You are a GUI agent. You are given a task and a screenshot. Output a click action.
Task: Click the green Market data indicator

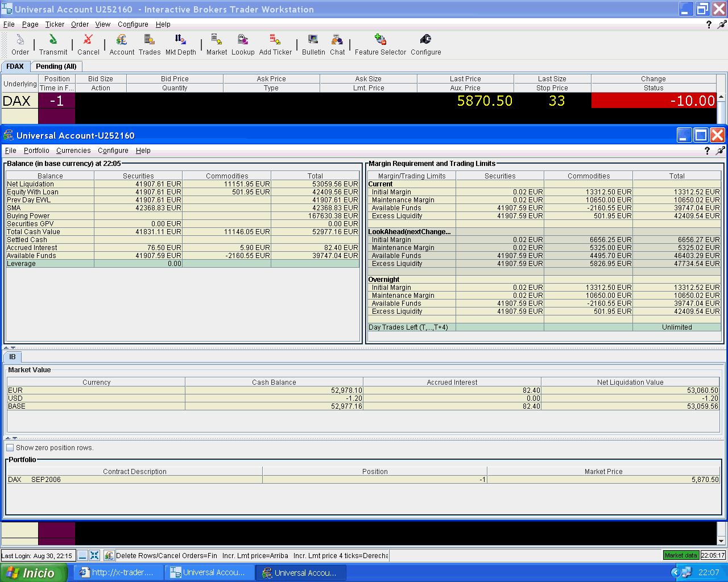(681, 555)
